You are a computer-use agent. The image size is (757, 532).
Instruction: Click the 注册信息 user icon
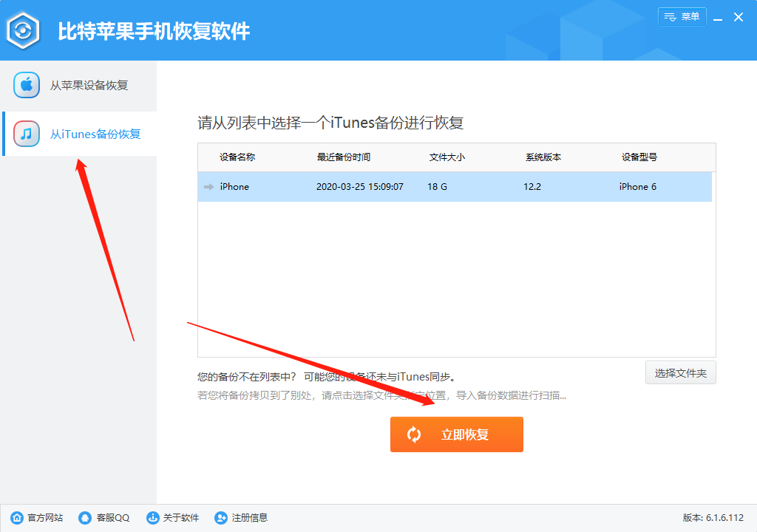point(221,518)
